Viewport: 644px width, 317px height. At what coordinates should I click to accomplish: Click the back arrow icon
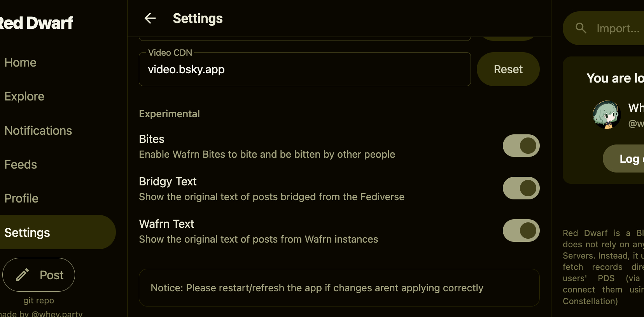(x=150, y=18)
